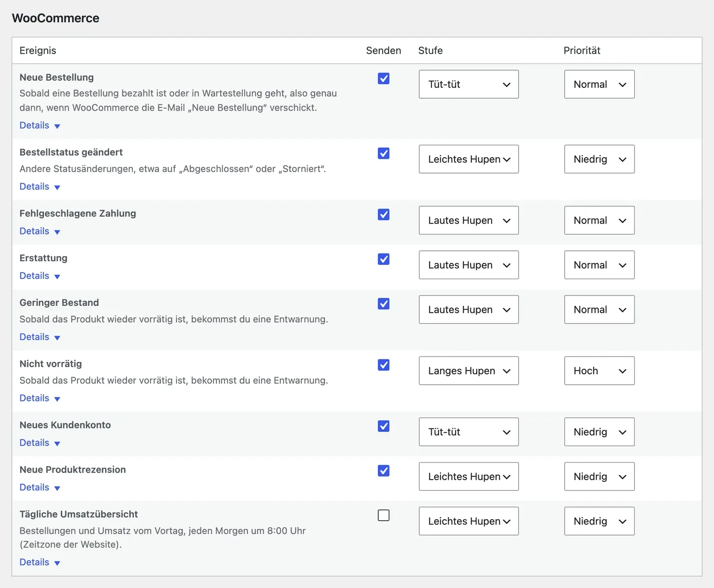Disable Senden for Neues Kundenkonto
714x588 pixels.
pyautogui.click(x=383, y=426)
